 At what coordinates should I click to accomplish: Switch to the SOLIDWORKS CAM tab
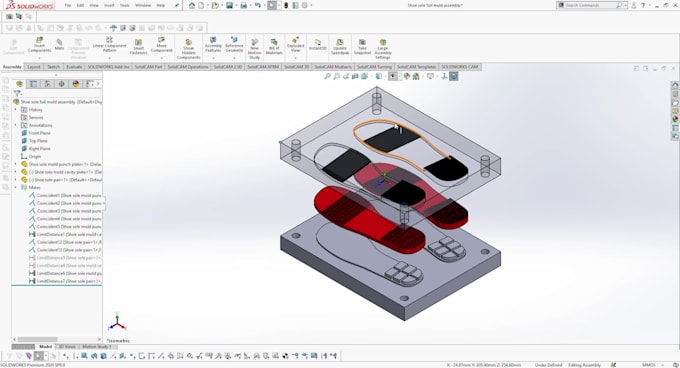pos(460,67)
